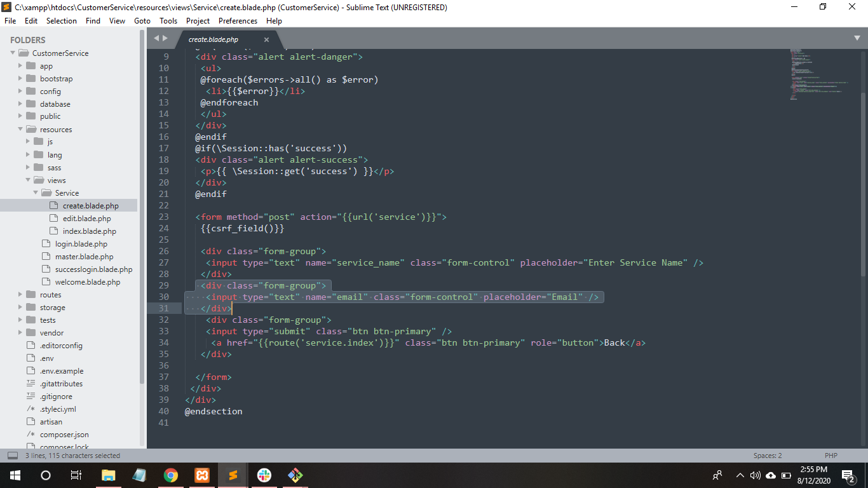868x488 pixels.
Task: Expand the routes folder
Action: click(x=21, y=295)
